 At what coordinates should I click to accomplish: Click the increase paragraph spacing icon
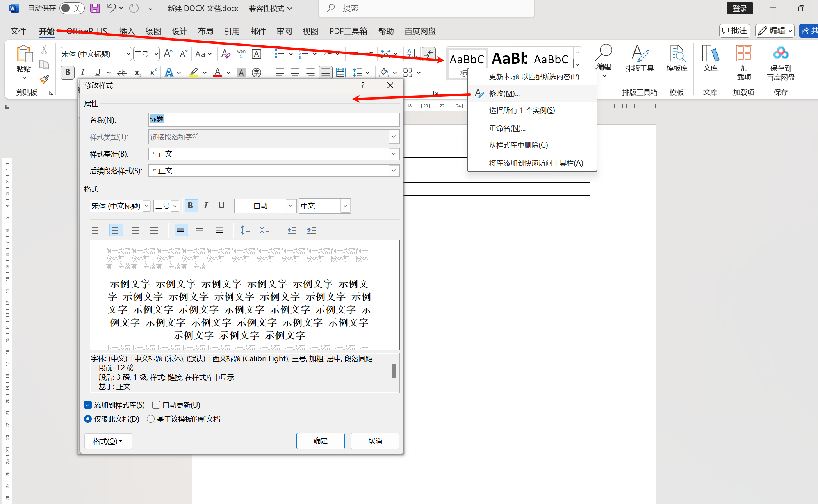(x=245, y=230)
